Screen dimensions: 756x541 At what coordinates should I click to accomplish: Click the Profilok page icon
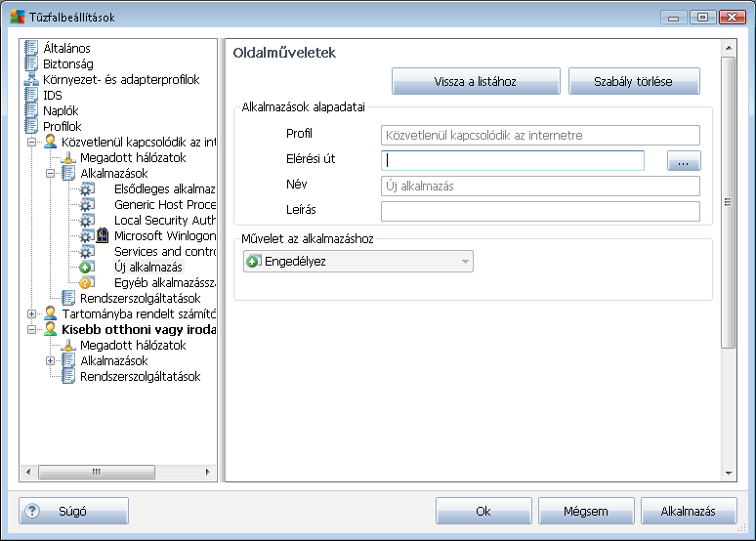[x=31, y=126]
